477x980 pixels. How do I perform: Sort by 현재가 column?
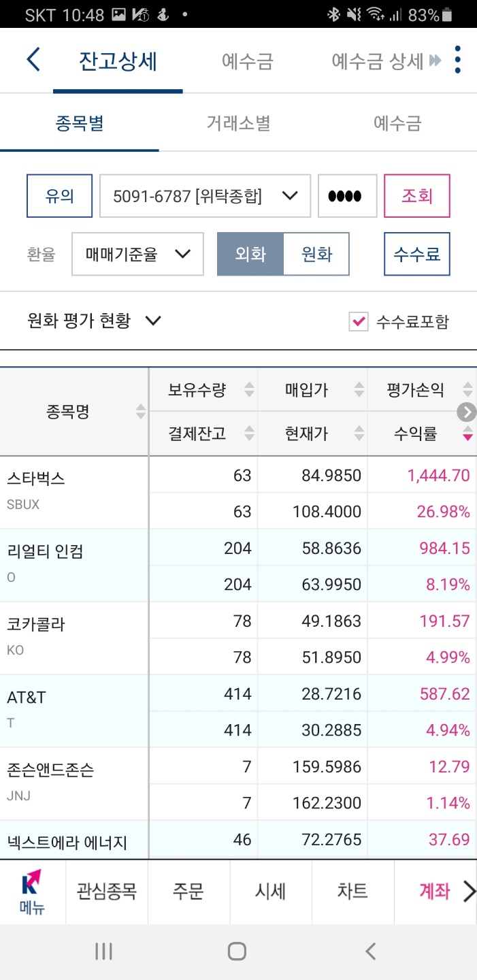(359, 434)
